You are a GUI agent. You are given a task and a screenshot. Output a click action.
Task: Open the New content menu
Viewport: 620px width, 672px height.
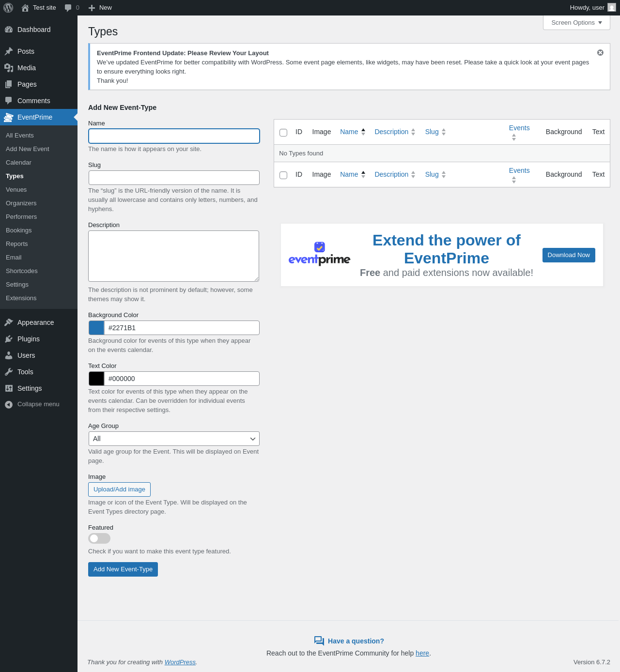pos(100,8)
